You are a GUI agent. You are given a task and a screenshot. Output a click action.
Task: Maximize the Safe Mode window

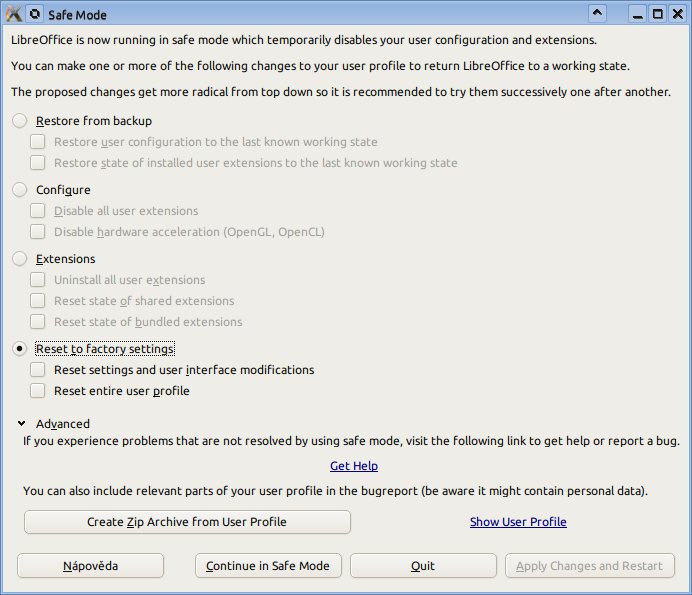point(658,14)
